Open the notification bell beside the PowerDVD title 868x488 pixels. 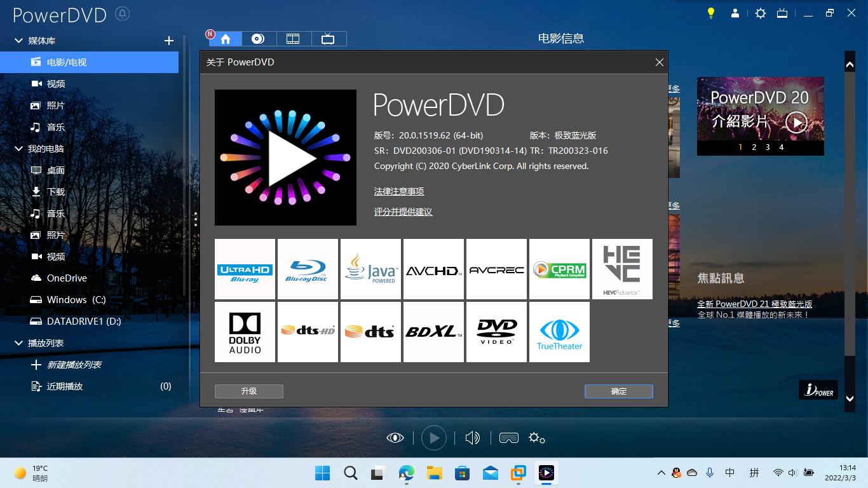123,13
